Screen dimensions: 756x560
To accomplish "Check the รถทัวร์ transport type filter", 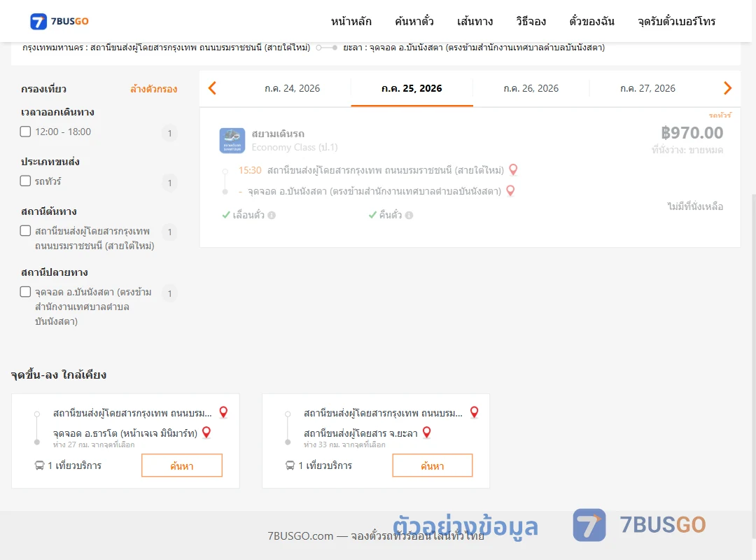I will [x=26, y=181].
